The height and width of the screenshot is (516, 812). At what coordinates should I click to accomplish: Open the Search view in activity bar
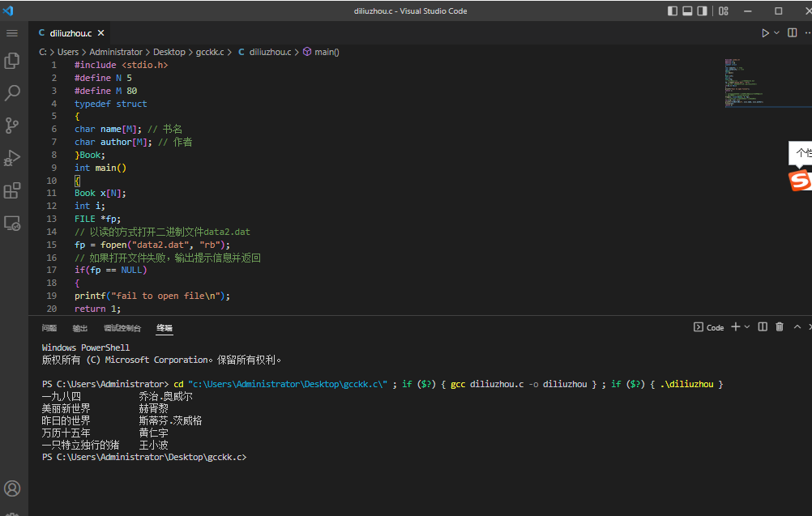[12, 93]
